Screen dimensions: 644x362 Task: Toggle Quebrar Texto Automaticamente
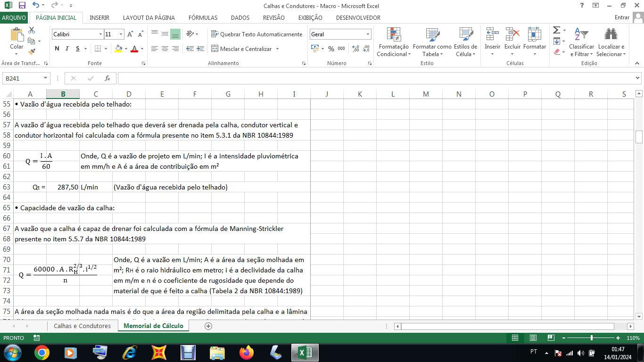(256, 34)
